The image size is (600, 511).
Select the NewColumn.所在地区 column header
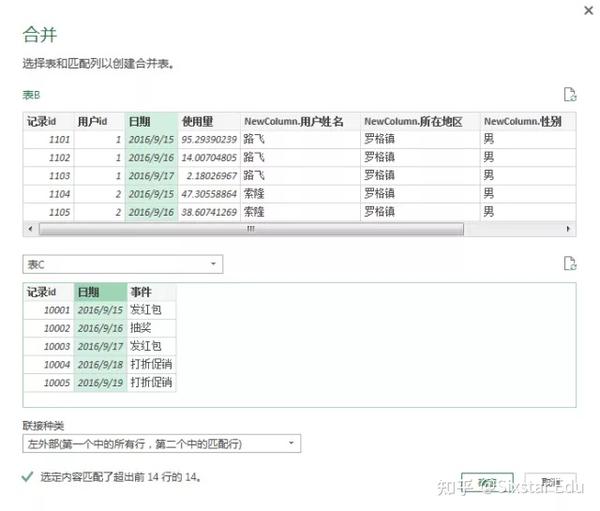pos(420,122)
